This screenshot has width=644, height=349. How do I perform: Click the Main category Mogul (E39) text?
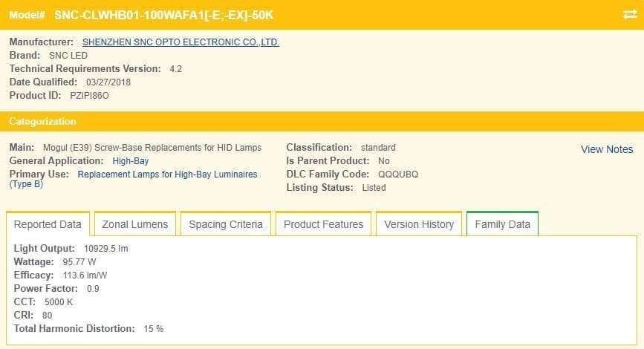tap(152, 148)
